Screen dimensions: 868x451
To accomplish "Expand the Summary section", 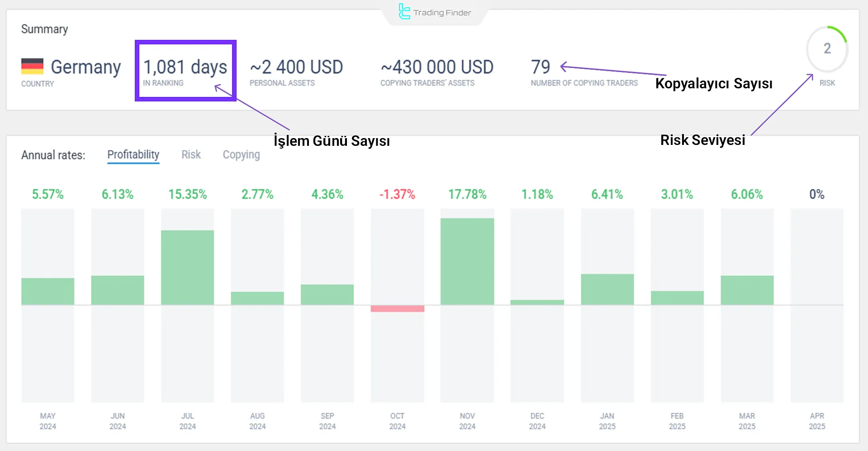I will pos(44,29).
